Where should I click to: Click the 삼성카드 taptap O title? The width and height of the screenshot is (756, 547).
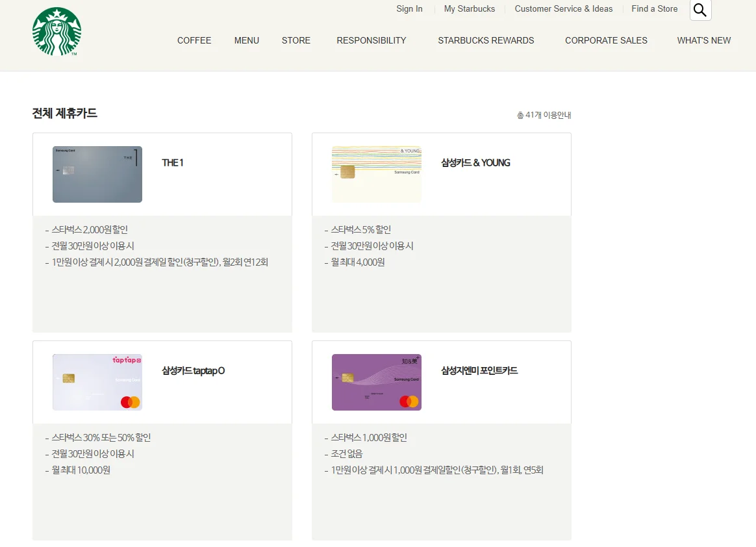[194, 371]
